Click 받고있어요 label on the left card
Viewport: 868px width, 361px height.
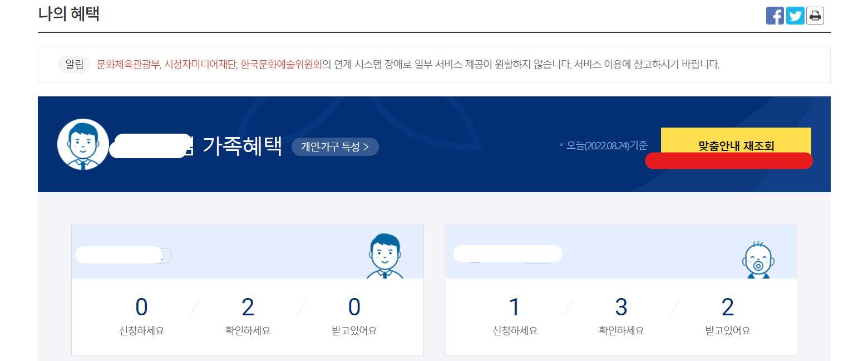[x=354, y=330]
